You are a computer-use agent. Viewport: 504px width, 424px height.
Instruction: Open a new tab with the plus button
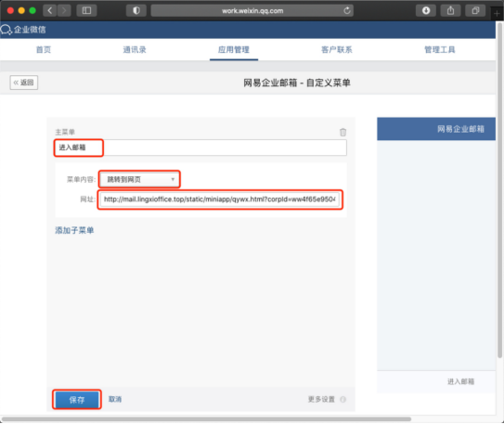(x=497, y=14)
